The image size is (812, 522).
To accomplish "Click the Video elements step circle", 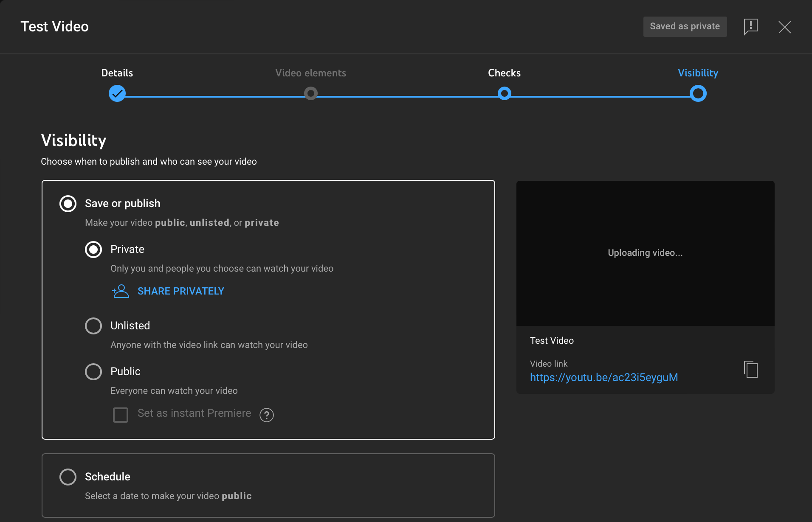I will coord(310,93).
